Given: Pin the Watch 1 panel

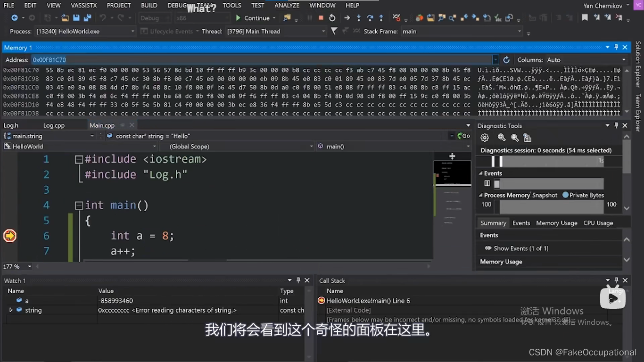Looking at the screenshot, I should point(298,280).
